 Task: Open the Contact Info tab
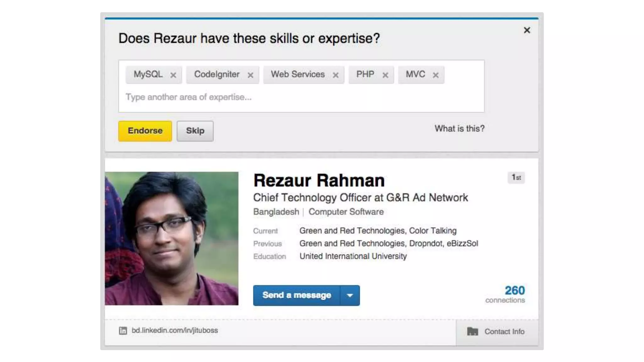(504, 332)
